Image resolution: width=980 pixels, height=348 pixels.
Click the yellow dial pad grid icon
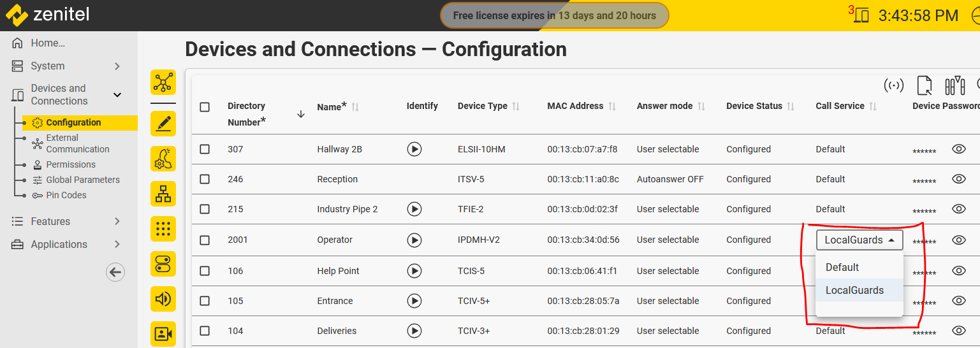click(x=163, y=229)
